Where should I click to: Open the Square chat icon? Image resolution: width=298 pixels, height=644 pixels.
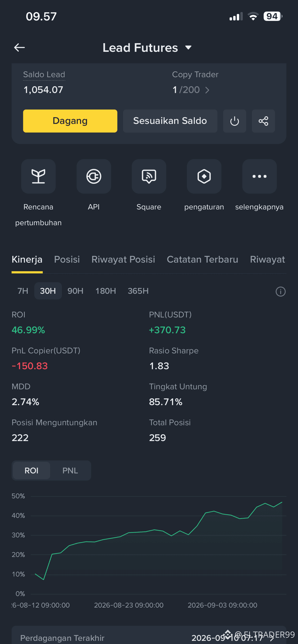click(149, 176)
